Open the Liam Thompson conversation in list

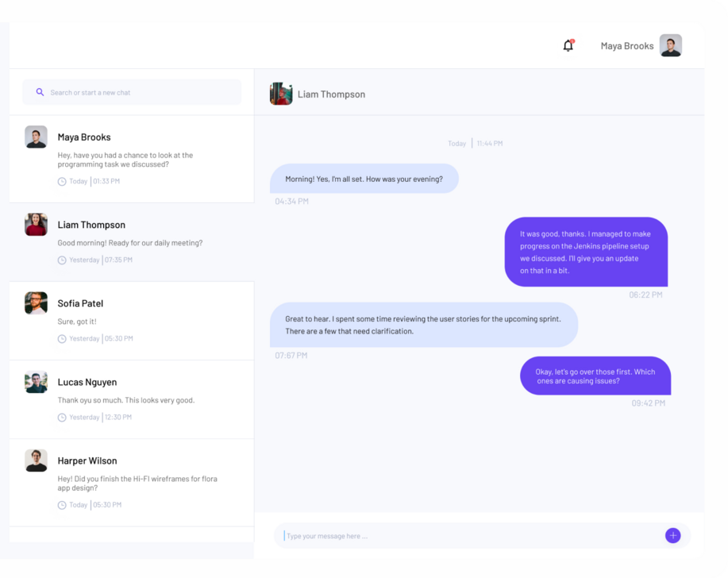[x=132, y=242]
